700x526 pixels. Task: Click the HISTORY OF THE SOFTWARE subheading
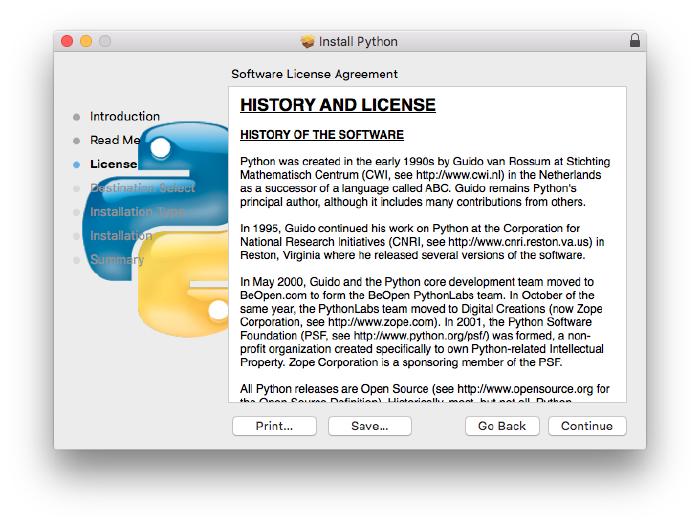point(322,135)
